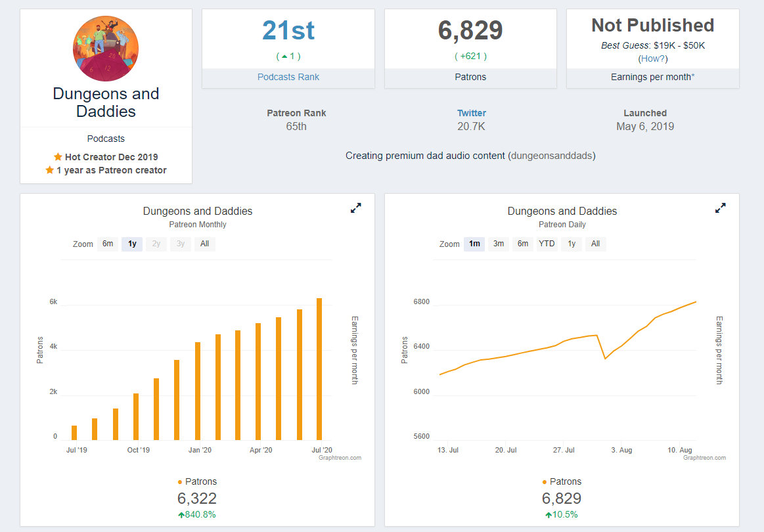Click the Hot Creator Dec 2019 badge text
764x532 pixels.
click(112, 157)
